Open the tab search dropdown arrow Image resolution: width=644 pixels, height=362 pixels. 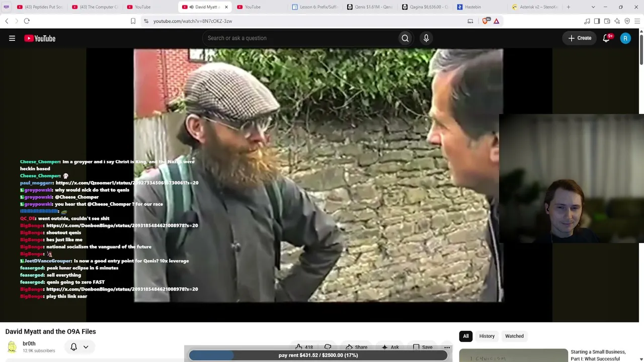[593, 7]
